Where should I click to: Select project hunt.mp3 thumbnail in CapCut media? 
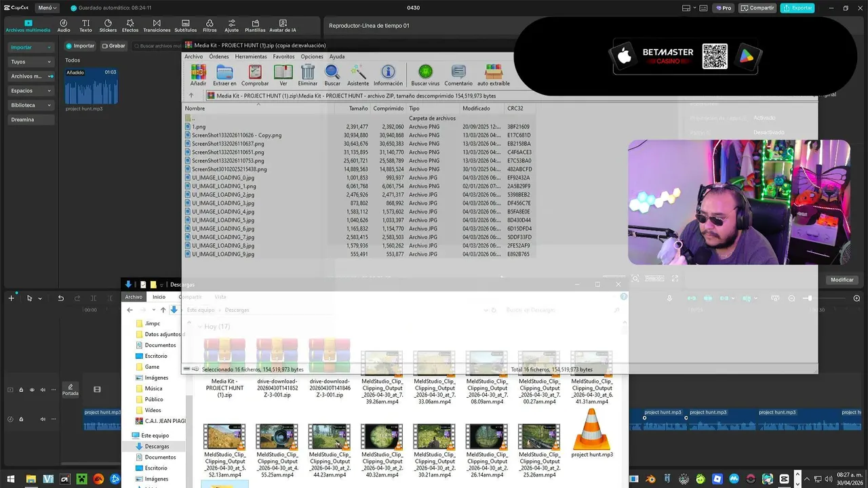click(92, 86)
